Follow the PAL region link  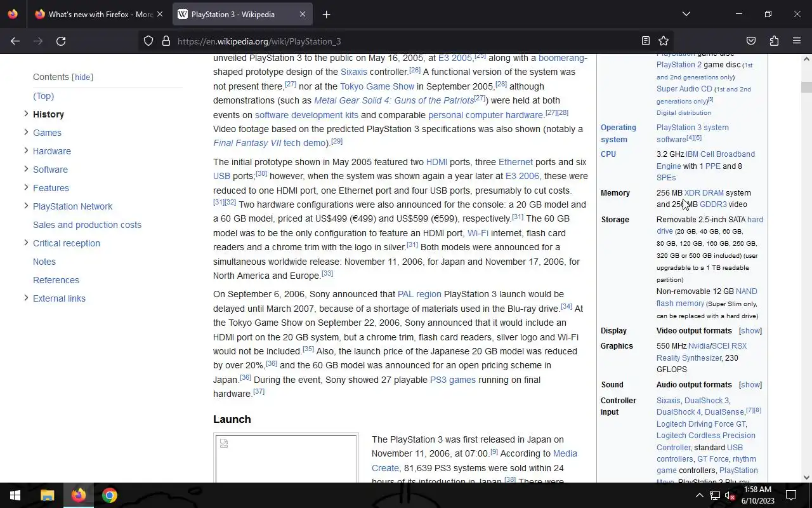tap(419, 294)
